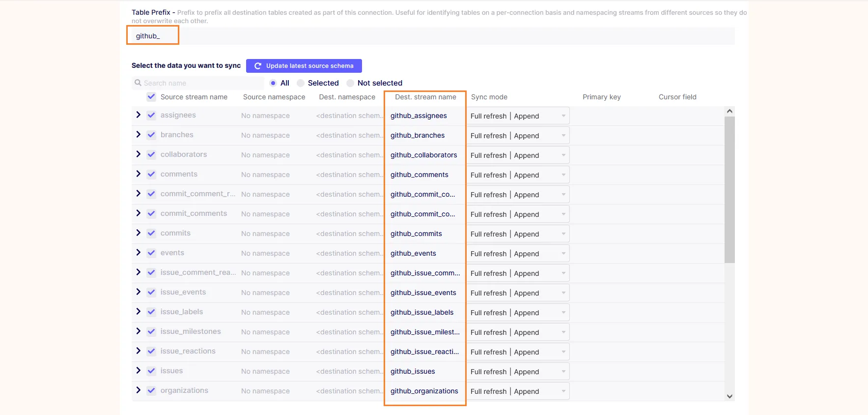This screenshot has width=868, height=415.
Task: Uncheck the comments stream checkbox
Action: click(151, 174)
